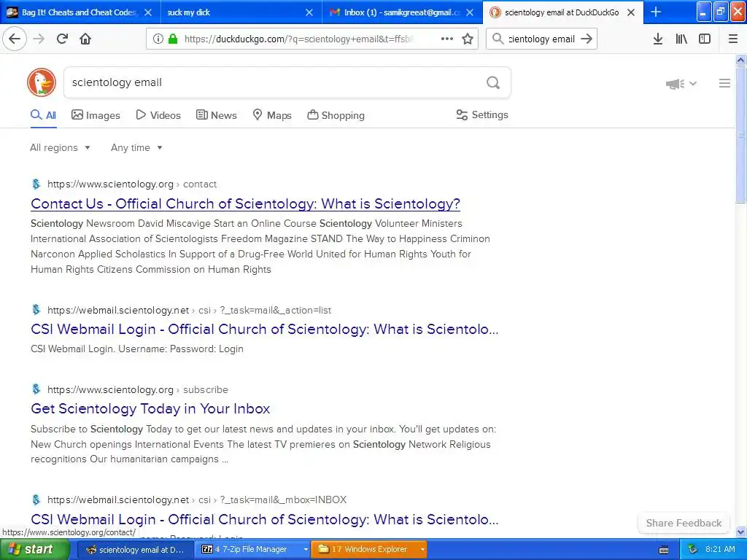Click the green secure padlock icon

[173, 39]
